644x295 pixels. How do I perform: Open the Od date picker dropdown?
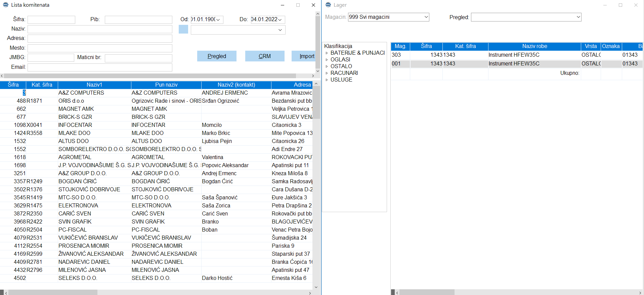coord(218,20)
